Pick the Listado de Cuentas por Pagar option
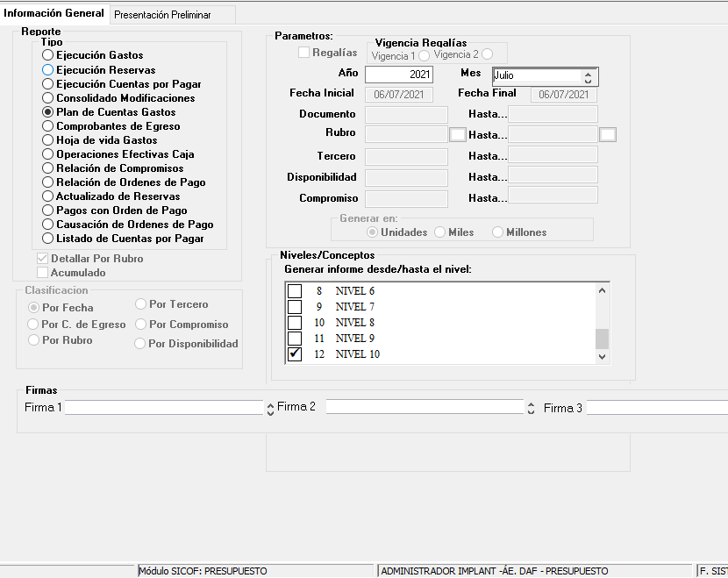The width and height of the screenshot is (728, 578). tap(48, 239)
